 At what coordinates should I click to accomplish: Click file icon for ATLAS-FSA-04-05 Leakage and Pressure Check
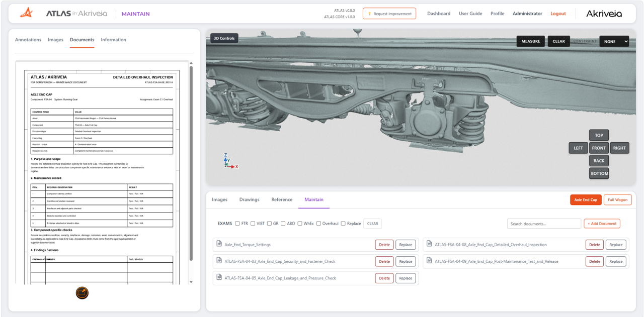click(x=219, y=277)
